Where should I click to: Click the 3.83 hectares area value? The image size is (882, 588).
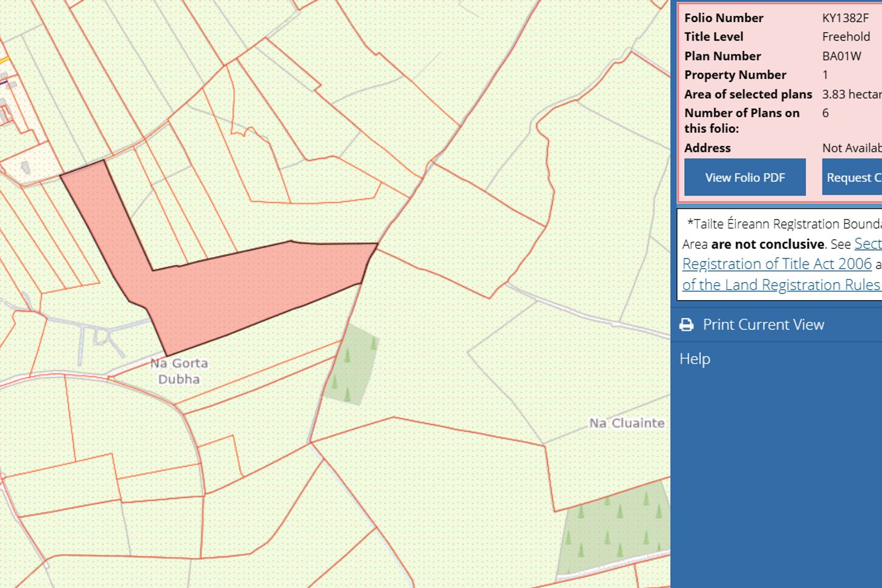851,94
